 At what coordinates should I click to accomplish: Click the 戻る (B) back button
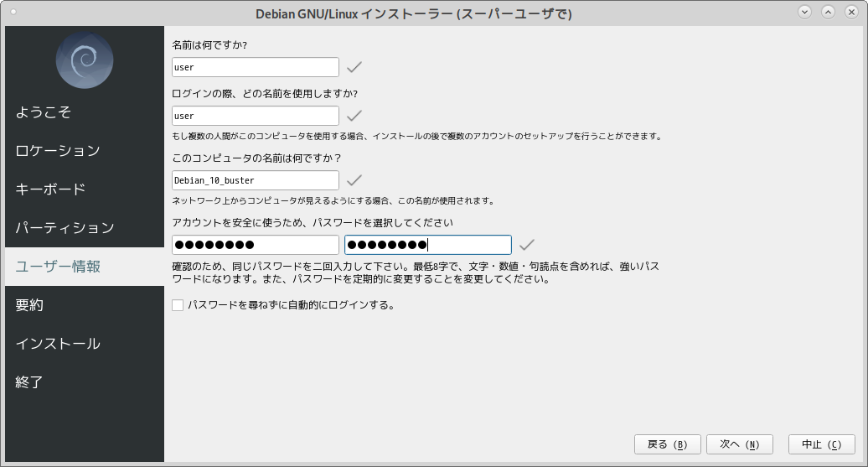click(668, 444)
